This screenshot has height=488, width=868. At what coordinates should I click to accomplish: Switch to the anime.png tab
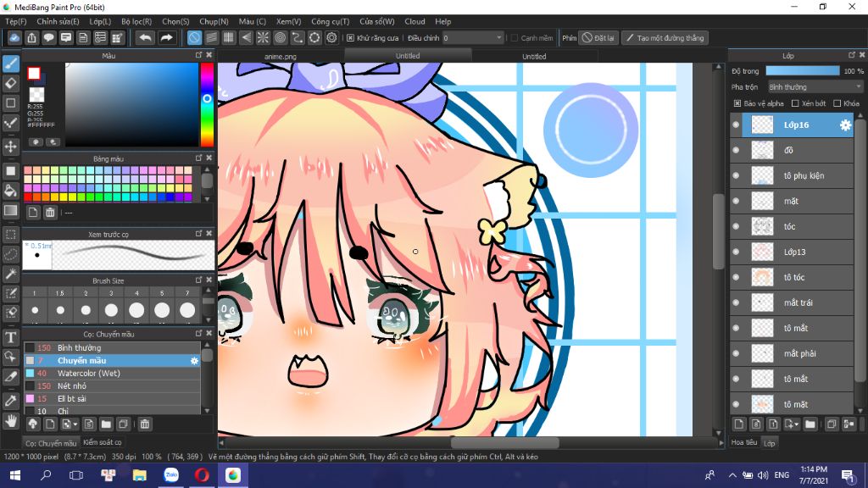[x=280, y=57]
